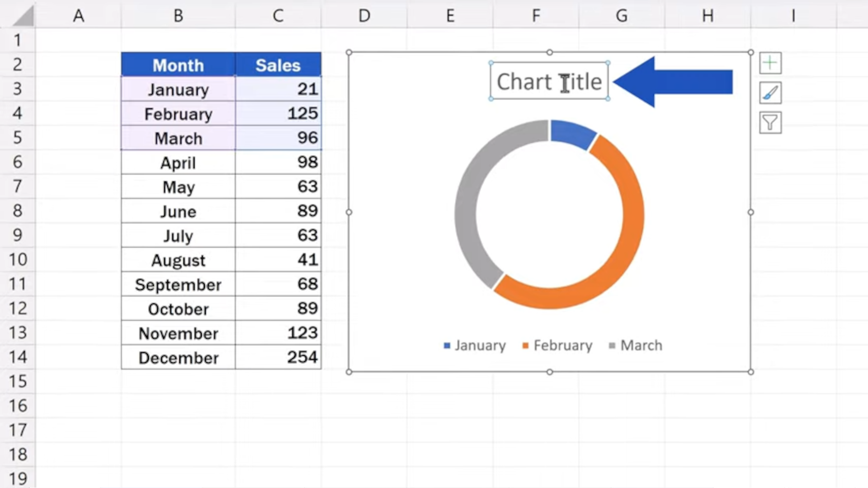Click the Month header cell
Image resolution: width=868 pixels, height=488 pixels.
(178, 65)
